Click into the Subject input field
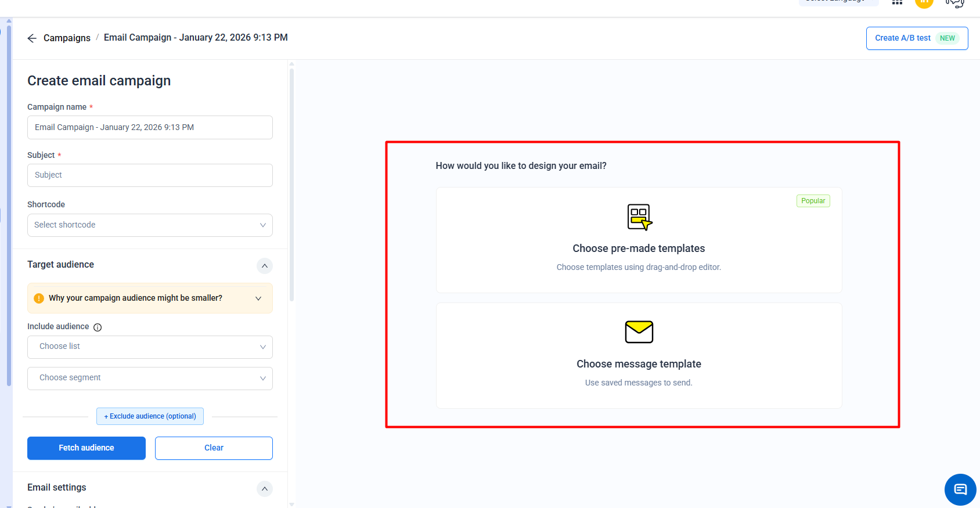Screen dimensions: 980x508 click(x=150, y=175)
